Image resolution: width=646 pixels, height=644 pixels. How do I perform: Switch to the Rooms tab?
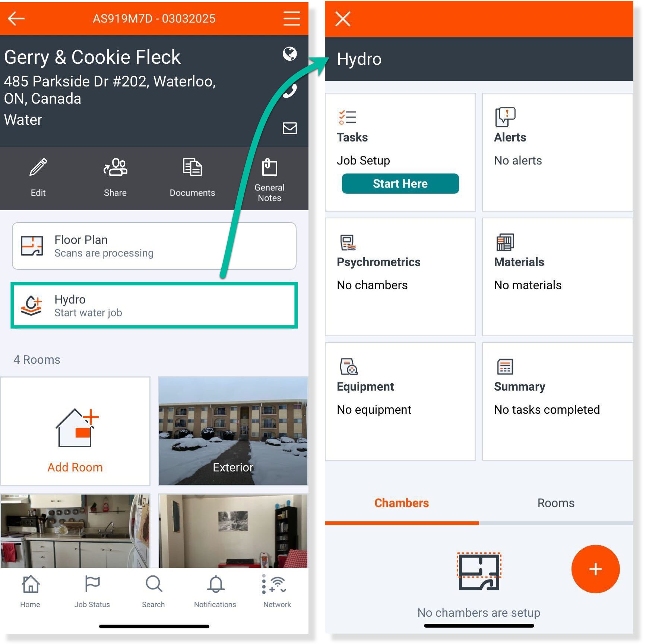pyautogui.click(x=556, y=503)
